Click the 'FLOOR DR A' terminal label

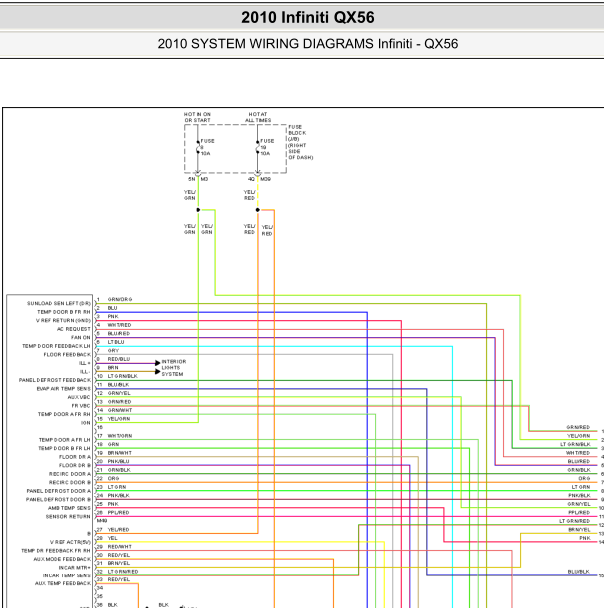[x=75, y=457]
